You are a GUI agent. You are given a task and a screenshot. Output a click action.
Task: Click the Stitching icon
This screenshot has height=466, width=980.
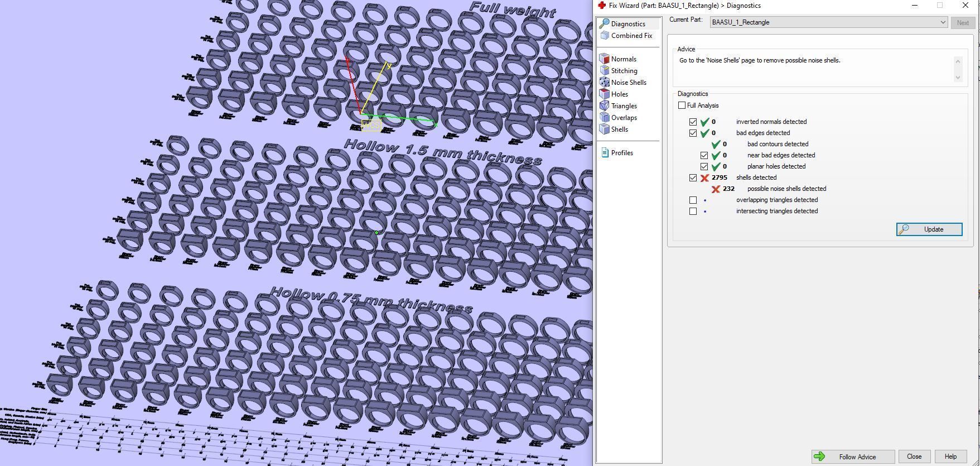pyautogui.click(x=604, y=70)
